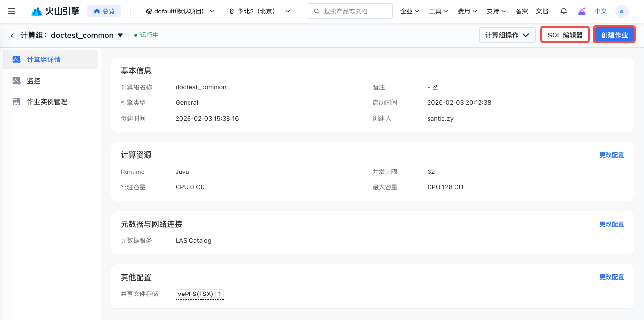This screenshot has width=644, height=320.
Task: Click 更改配置 for 元数据与网络连接
Action: (x=612, y=224)
